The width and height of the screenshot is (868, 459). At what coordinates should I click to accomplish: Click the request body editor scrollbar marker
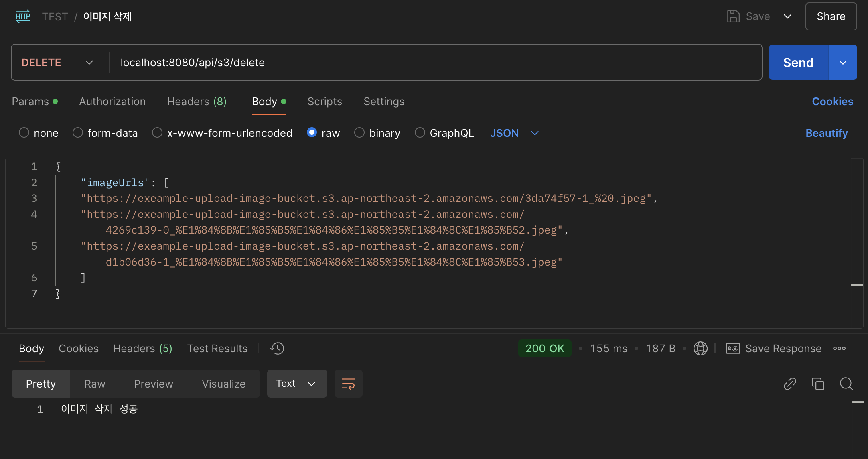click(x=857, y=285)
